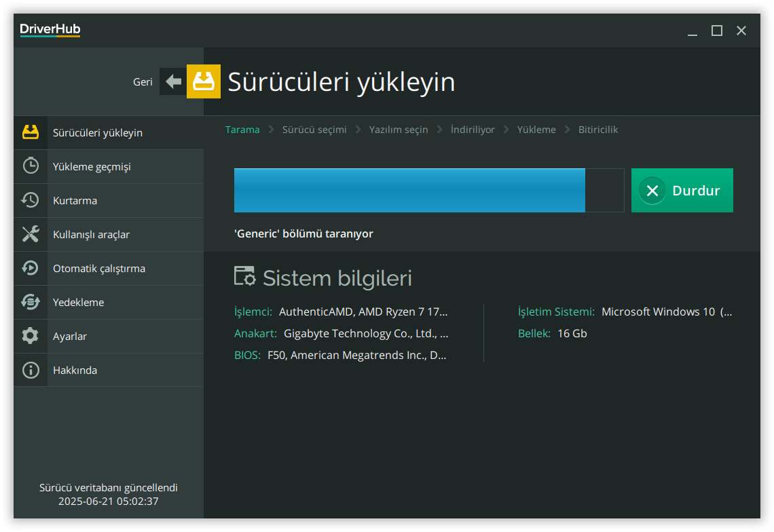Click the 'Generic' bölümü taranıyor status text
Screen dimensions: 774x532
pyautogui.click(x=303, y=234)
